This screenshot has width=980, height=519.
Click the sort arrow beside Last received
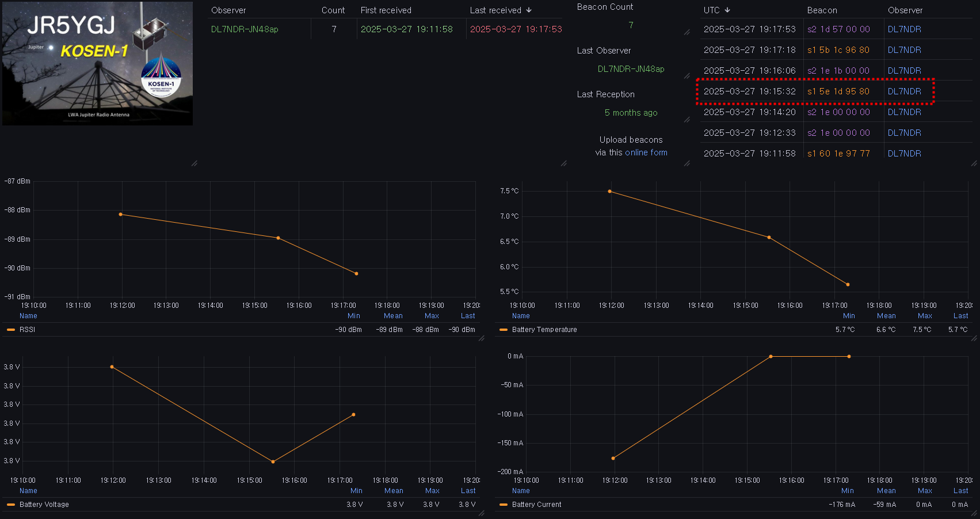[529, 10]
